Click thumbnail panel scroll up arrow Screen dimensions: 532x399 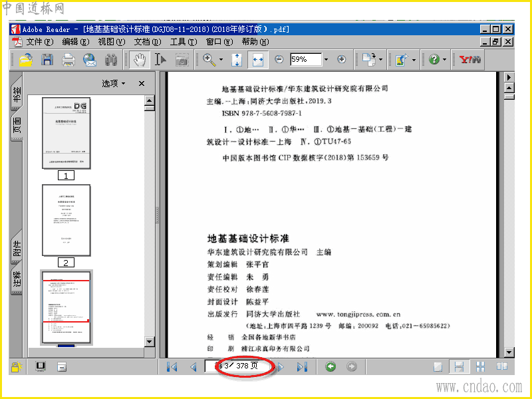pyautogui.click(x=149, y=100)
